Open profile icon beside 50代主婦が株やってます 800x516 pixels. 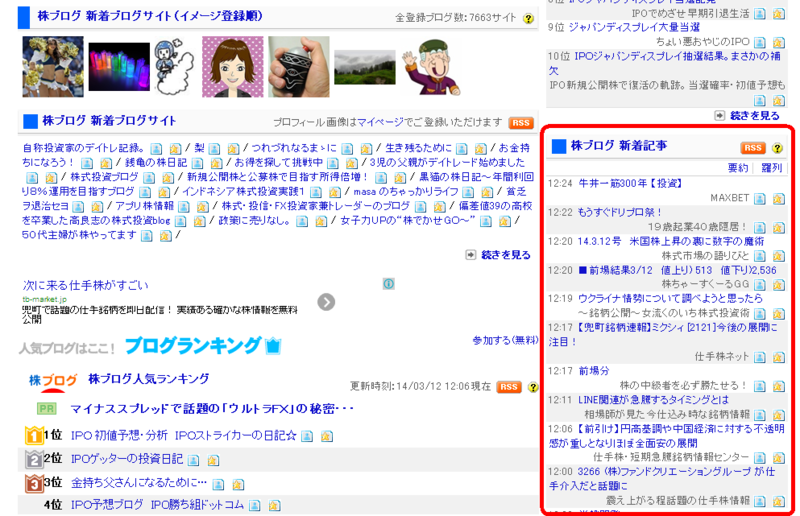[146, 236]
